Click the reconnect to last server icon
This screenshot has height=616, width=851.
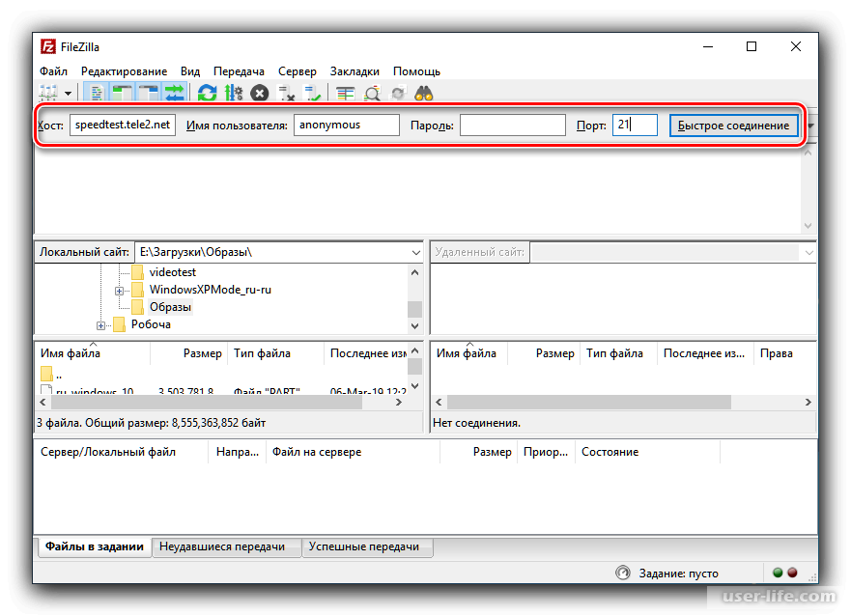pos(313,94)
